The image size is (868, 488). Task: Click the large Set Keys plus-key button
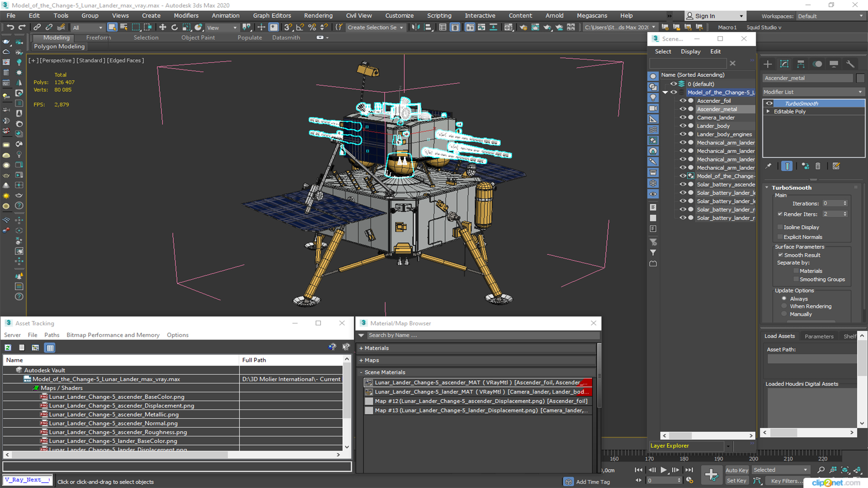point(711,475)
